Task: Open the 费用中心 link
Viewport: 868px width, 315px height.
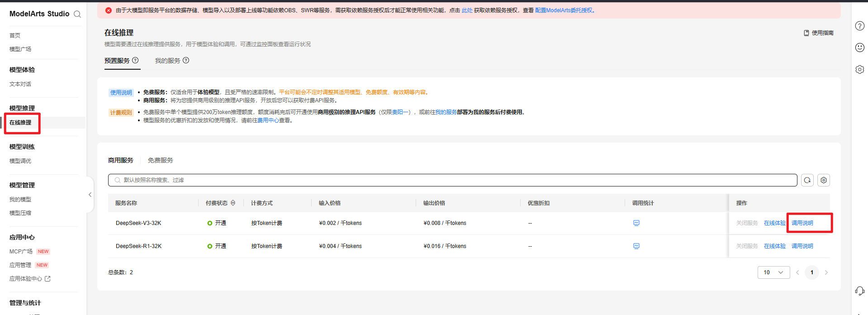Action: (x=268, y=120)
